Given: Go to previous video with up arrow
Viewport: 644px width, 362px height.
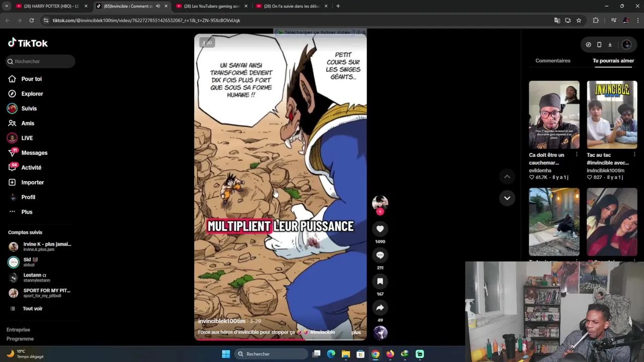Looking at the screenshot, I should point(507,176).
